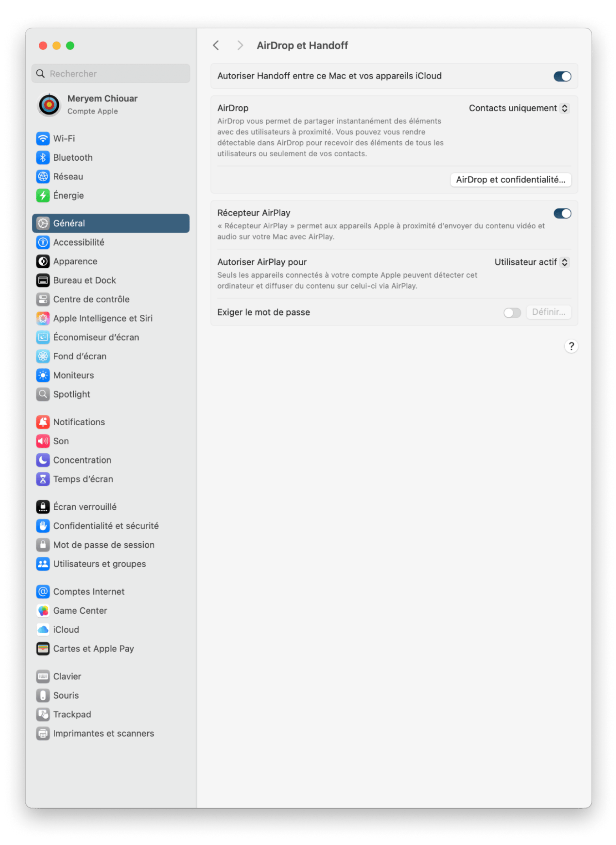Open the Fond d'écran flower icon

[x=43, y=355]
